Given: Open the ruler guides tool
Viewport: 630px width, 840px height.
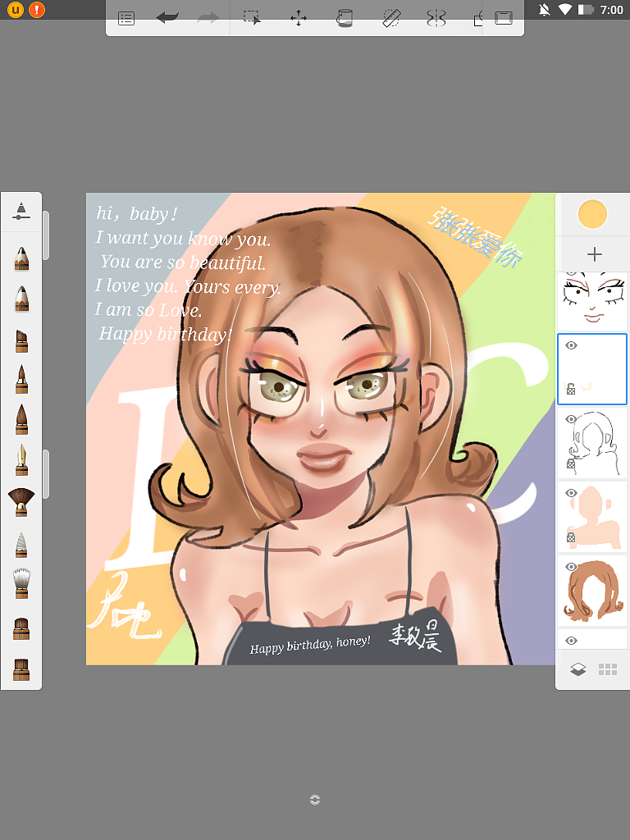Looking at the screenshot, I should pos(391,18).
